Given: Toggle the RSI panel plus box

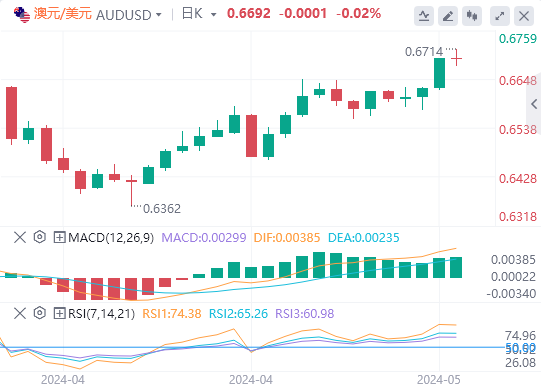Looking at the screenshot, I should pos(59,313).
